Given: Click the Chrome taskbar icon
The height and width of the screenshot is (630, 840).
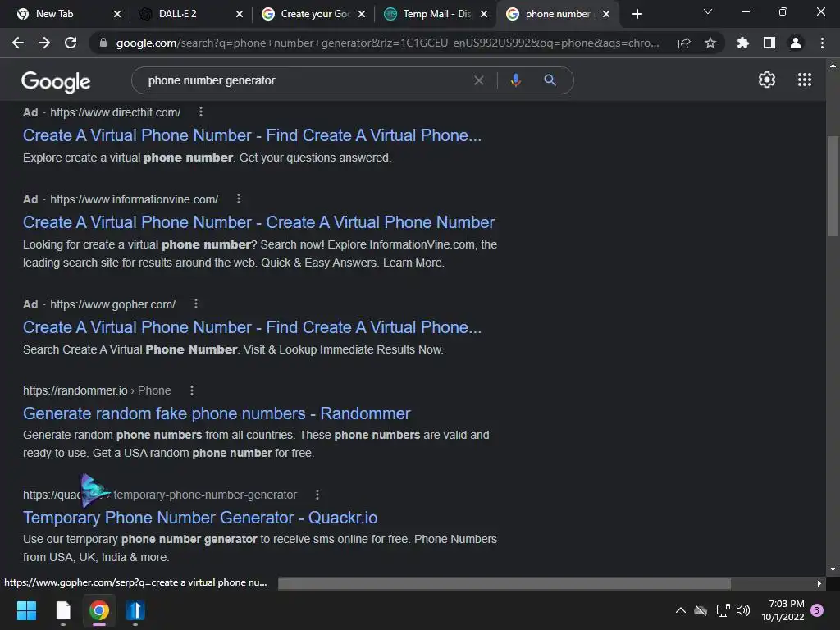Looking at the screenshot, I should click(x=99, y=610).
